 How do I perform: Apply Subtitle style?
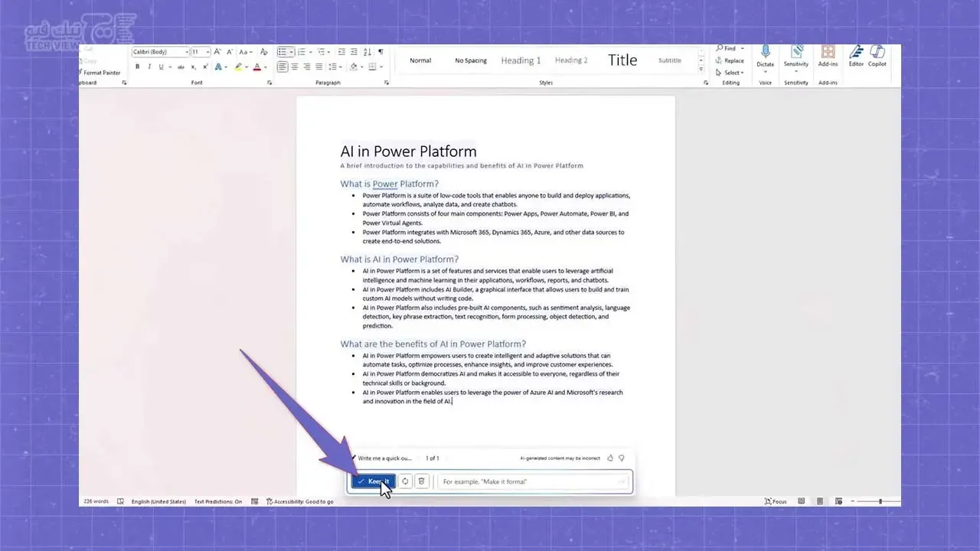pos(670,60)
